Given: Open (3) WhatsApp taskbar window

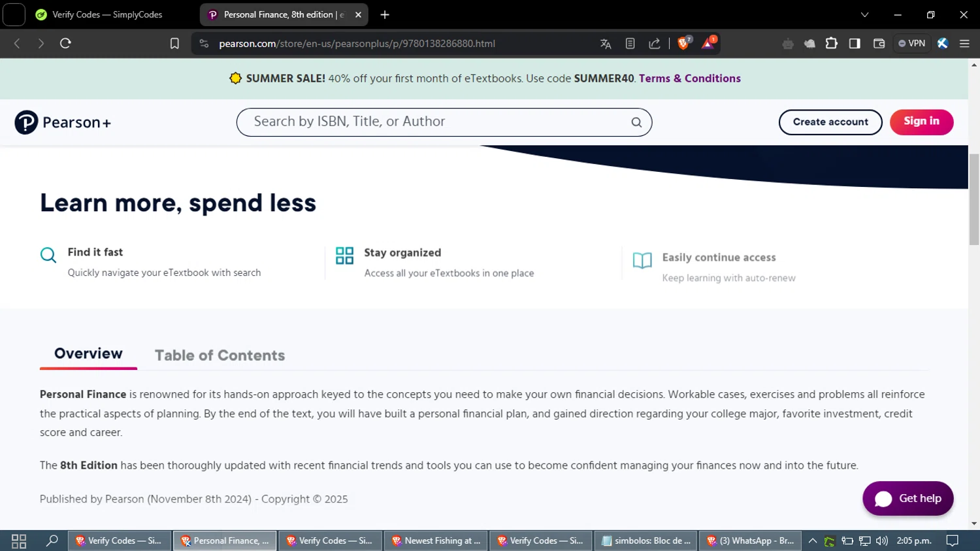Looking at the screenshot, I should (751, 541).
